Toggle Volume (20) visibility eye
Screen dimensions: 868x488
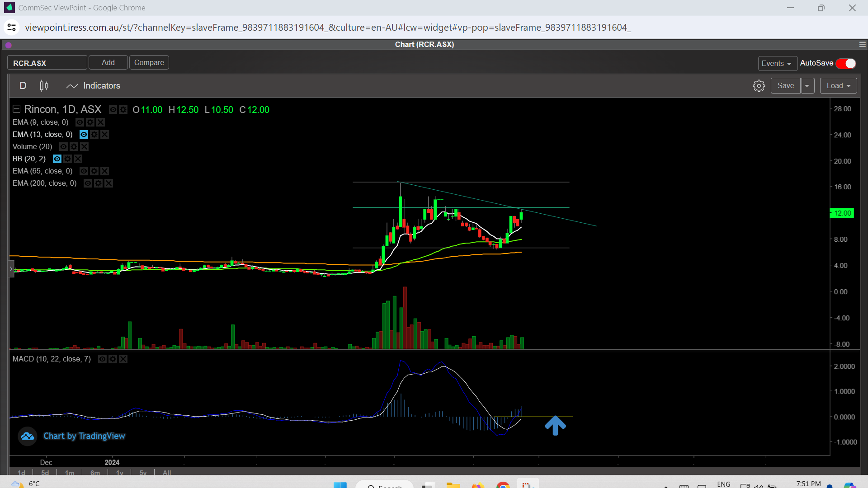pos(63,147)
